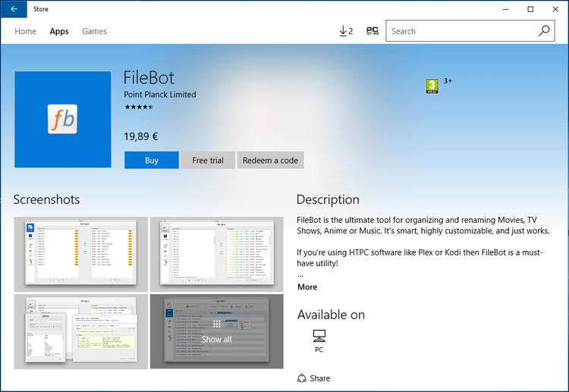The image size is (569, 392).
Task: Click the star rating under Point Planck
Action: click(x=139, y=107)
